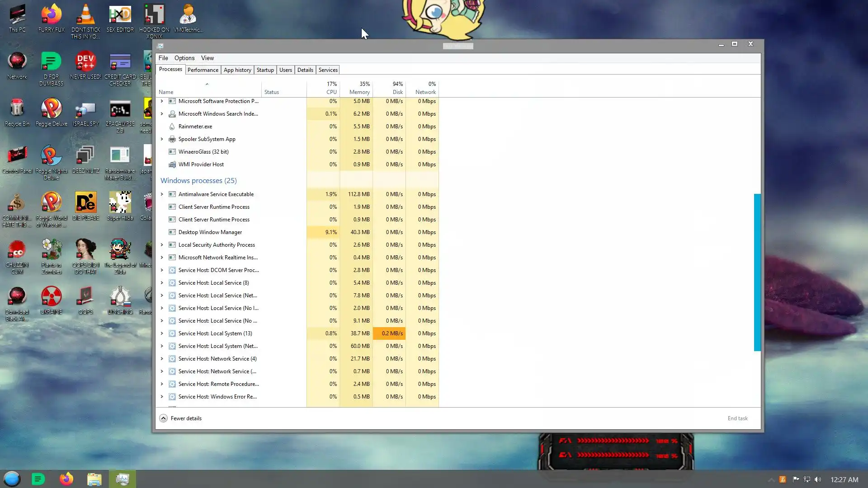Image resolution: width=868 pixels, height=488 pixels.
Task: Click the WMI Provider Host icon
Action: coord(172,164)
